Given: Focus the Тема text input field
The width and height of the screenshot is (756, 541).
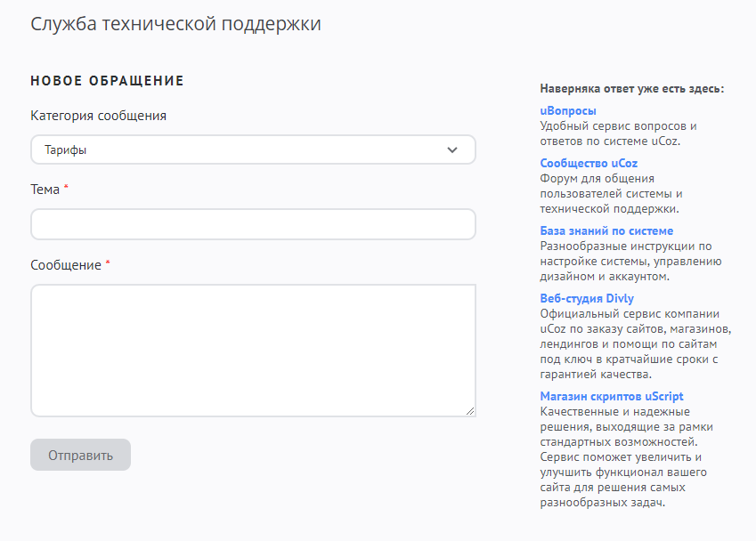Looking at the screenshot, I should [x=252, y=224].
